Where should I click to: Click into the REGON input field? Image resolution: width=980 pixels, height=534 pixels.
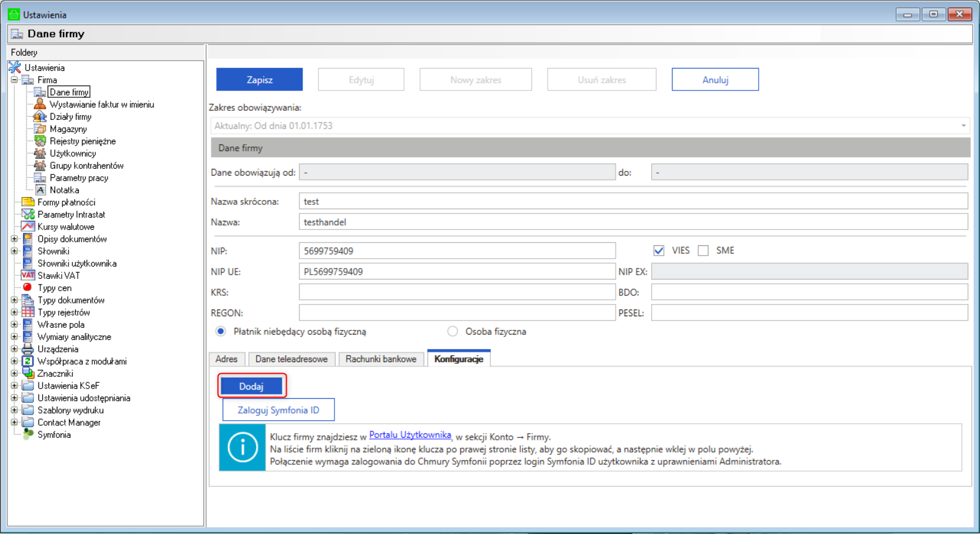click(456, 313)
